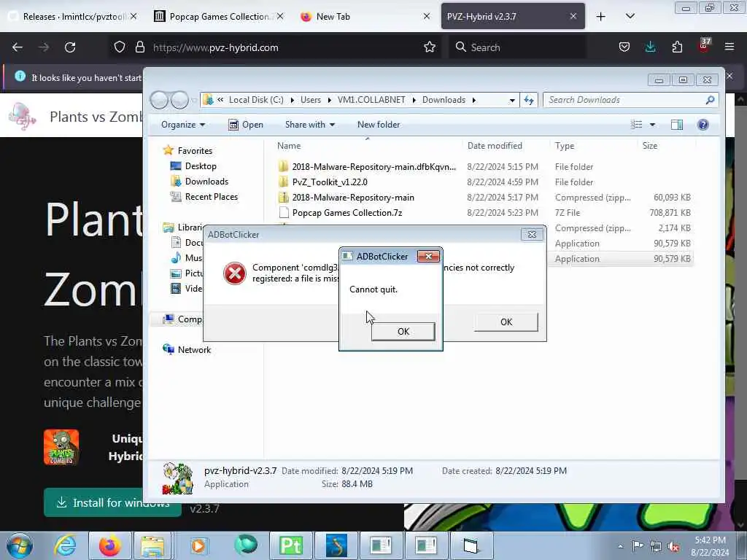The image size is (747, 560).
Task: Change view with the views icon
Action: click(x=636, y=125)
